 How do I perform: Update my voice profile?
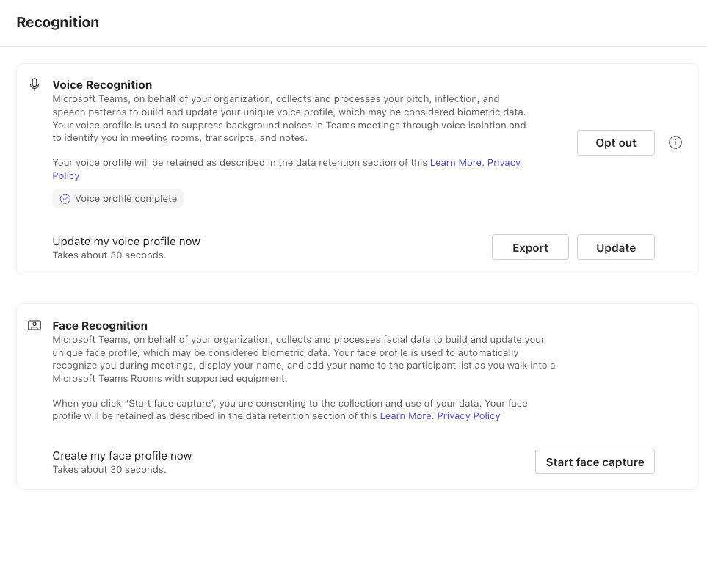[615, 247]
